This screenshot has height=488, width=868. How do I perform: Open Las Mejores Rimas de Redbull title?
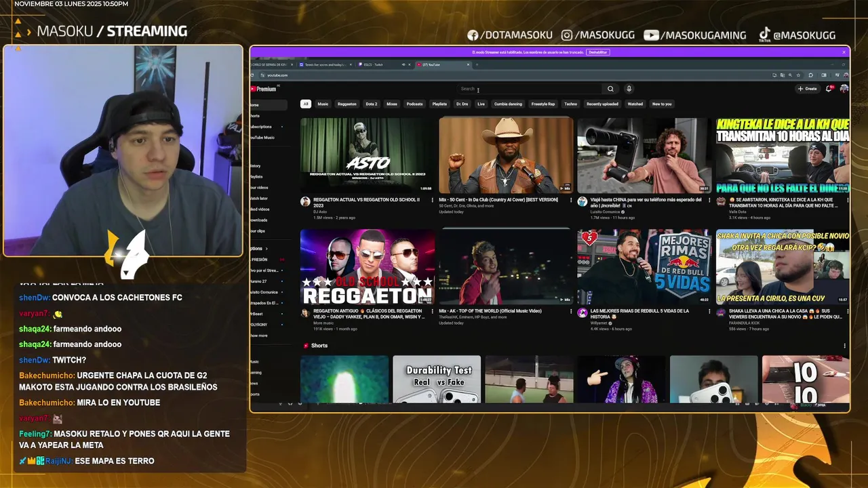pos(639,313)
